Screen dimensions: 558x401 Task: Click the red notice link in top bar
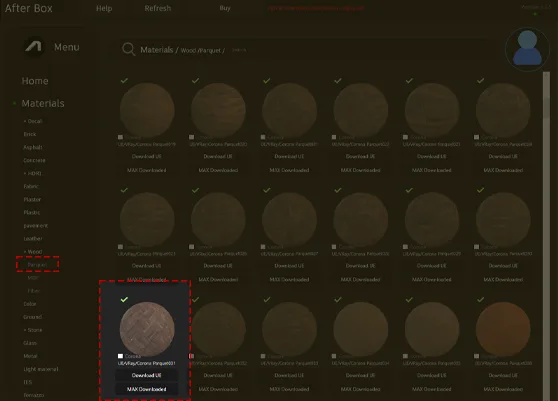coord(316,8)
